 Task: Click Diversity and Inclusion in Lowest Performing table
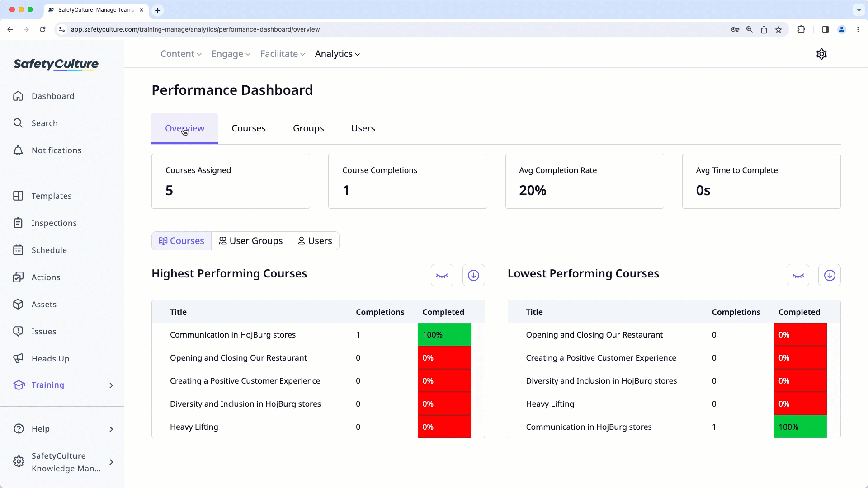click(601, 381)
